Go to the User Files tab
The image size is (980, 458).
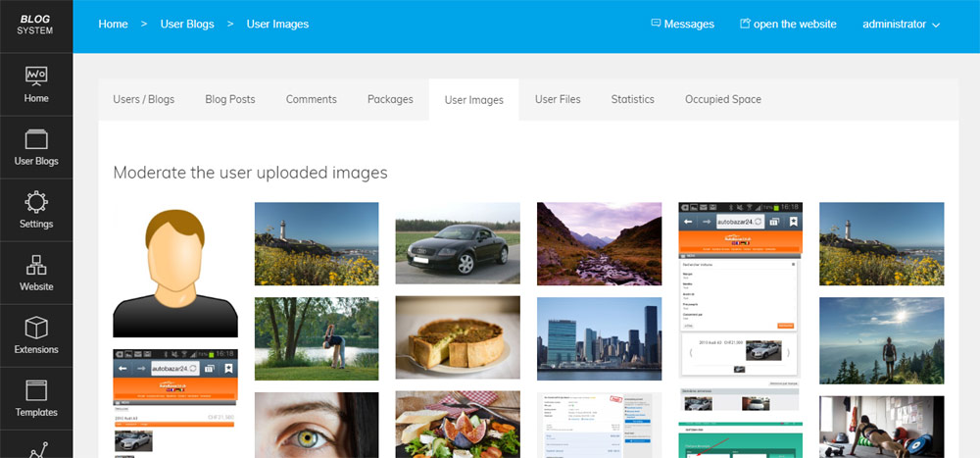558,99
